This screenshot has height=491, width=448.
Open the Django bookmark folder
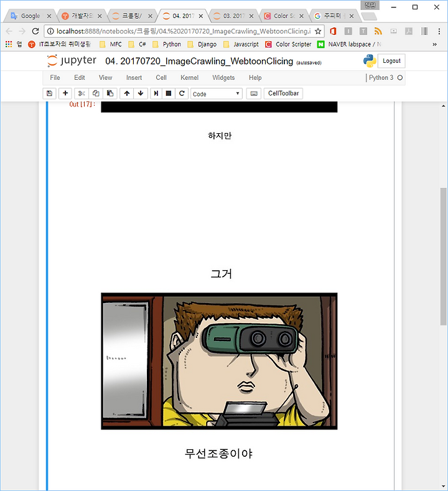pos(202,44)
